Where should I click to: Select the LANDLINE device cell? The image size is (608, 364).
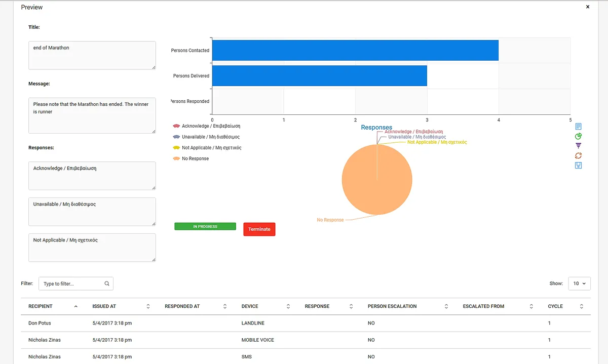pyautogui.click(x=253, y=323)
